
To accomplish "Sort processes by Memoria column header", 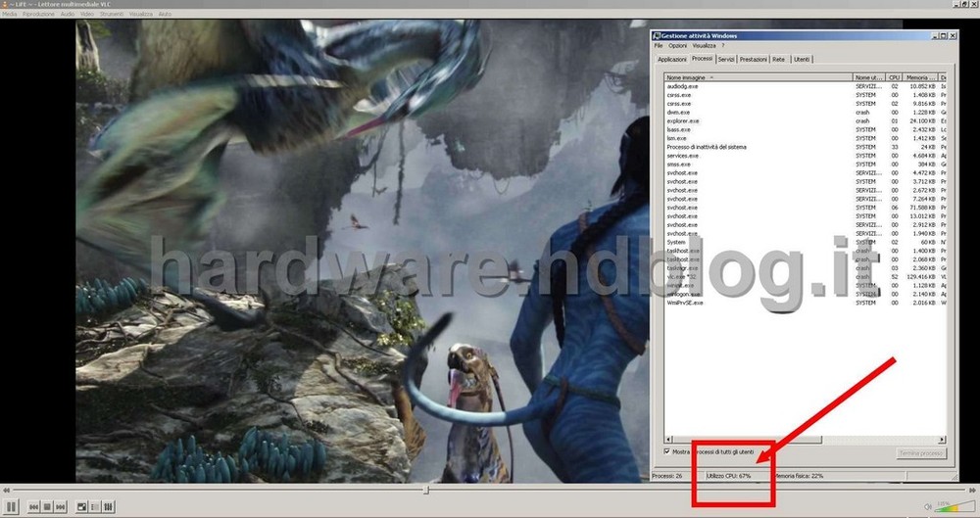I will pos(920,77).
